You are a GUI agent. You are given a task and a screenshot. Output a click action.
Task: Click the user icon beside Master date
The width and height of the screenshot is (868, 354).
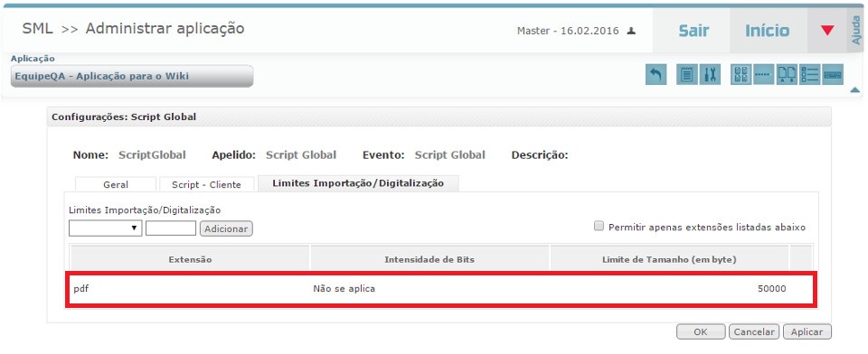[631, 31]
